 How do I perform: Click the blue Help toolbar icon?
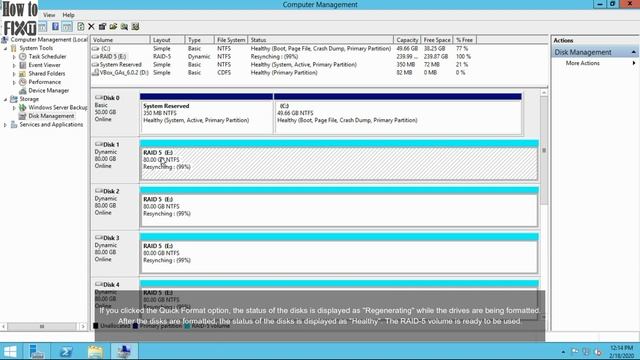[55, 27]
